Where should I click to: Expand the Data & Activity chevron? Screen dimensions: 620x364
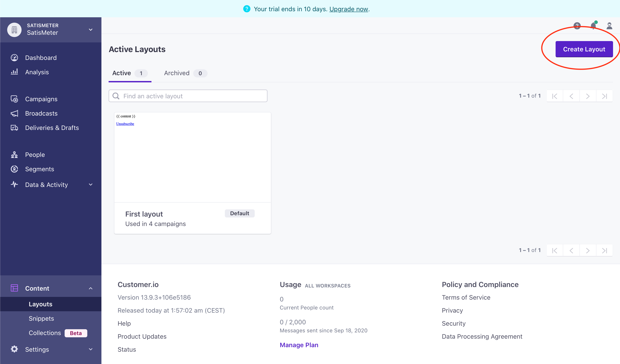90,185
